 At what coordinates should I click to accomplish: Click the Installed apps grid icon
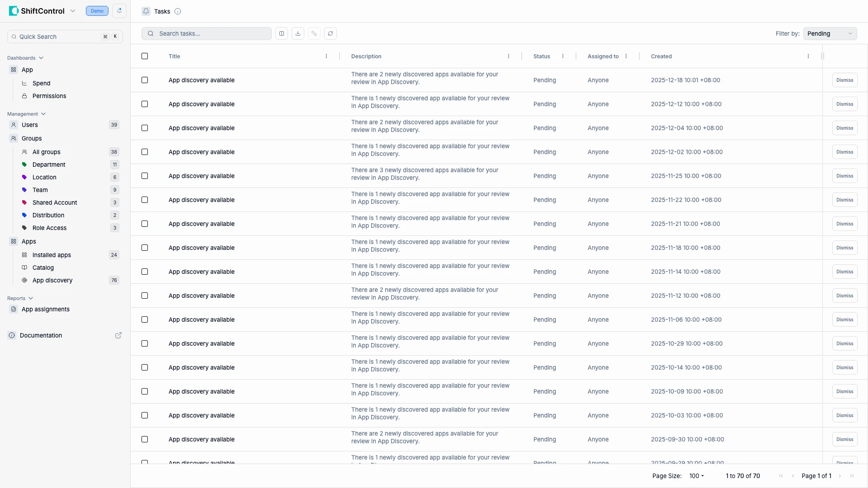pyautogui.click(x=24, y=255)
